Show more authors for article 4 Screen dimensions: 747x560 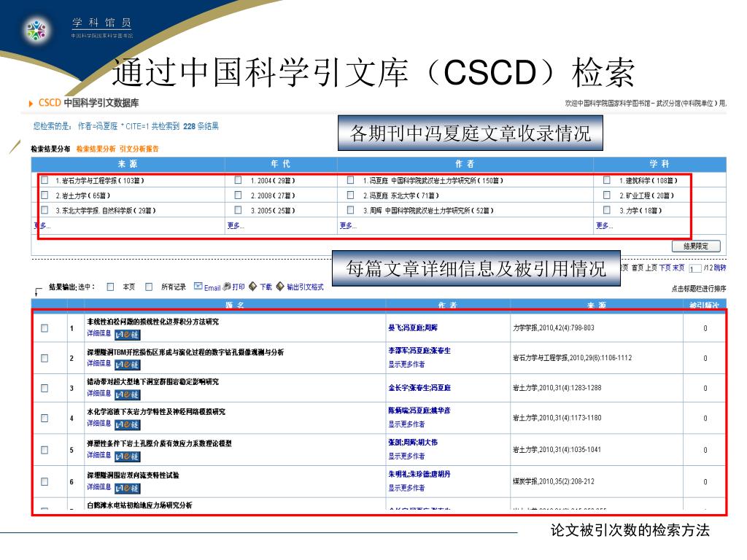tap(406, 424)
